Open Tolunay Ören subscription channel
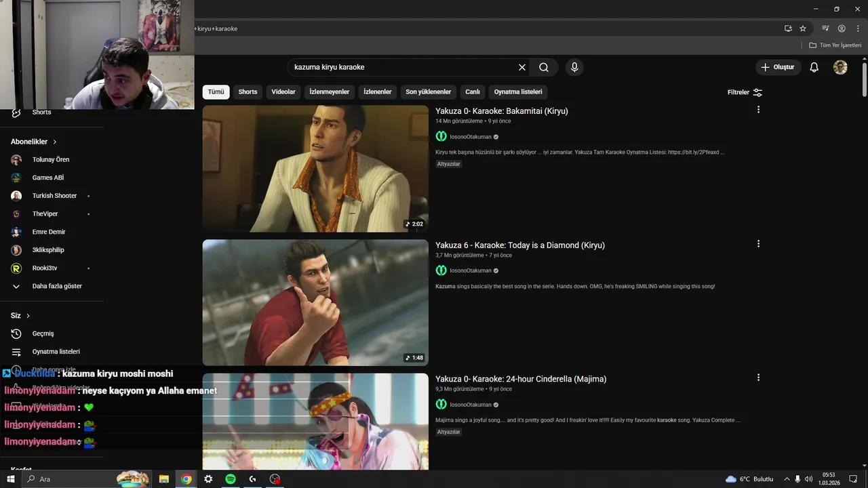 52,160
